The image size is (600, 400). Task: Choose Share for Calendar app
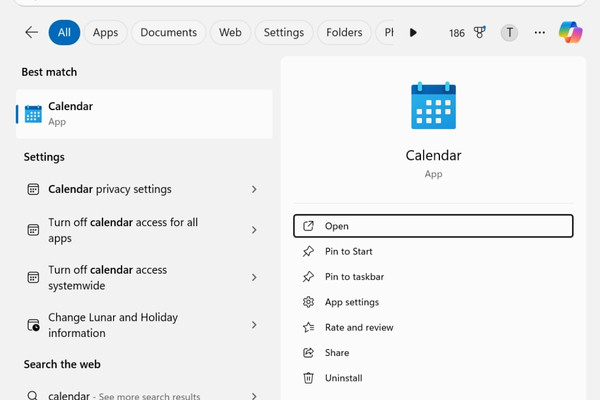coord(433,353)
